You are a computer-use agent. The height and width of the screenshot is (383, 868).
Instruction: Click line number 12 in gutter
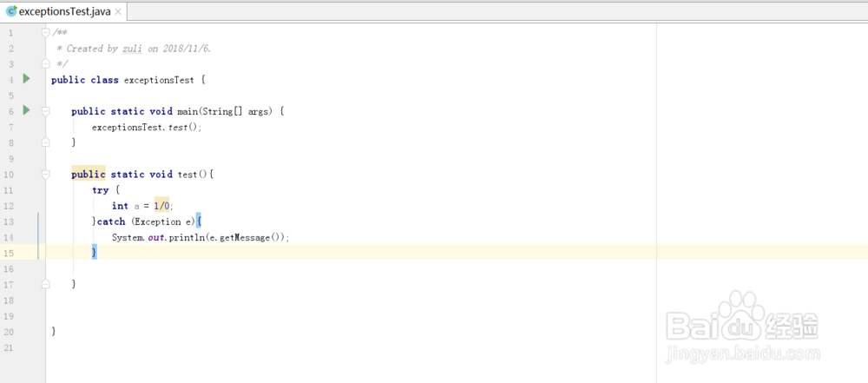[x=9, y=206]
